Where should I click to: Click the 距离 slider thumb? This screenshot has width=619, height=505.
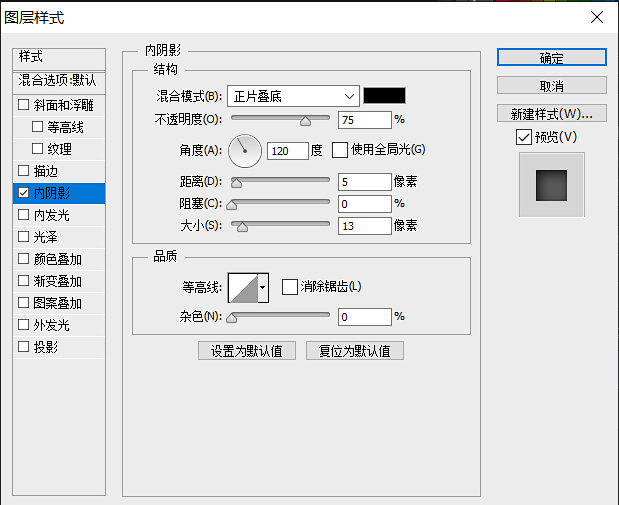(236, 183)
